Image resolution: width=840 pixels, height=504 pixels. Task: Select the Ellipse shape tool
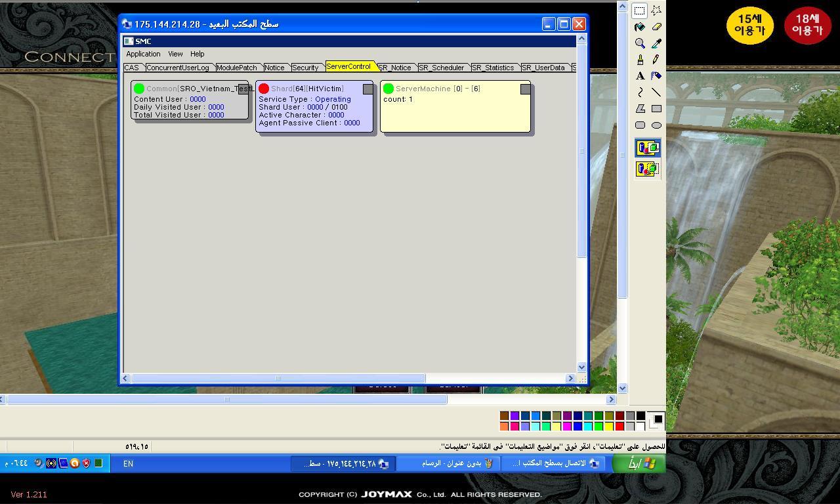[656, 125]
